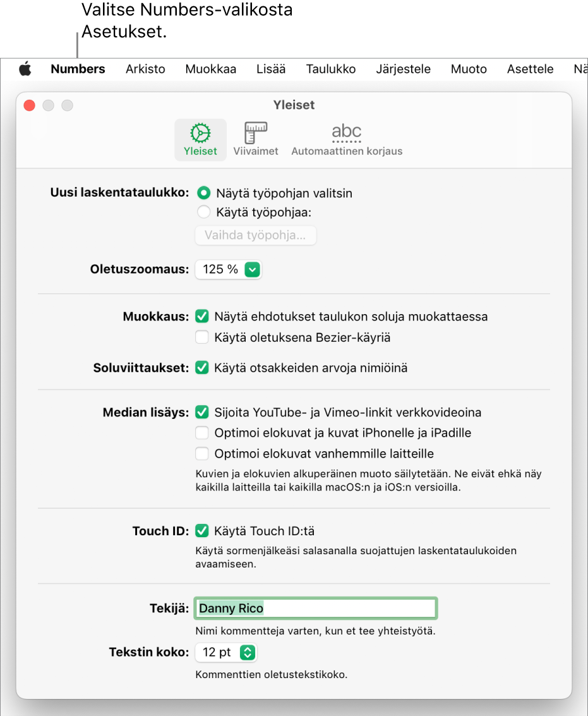
Task: Click the Vaihda työpohja button
Action: coord(255,236)
